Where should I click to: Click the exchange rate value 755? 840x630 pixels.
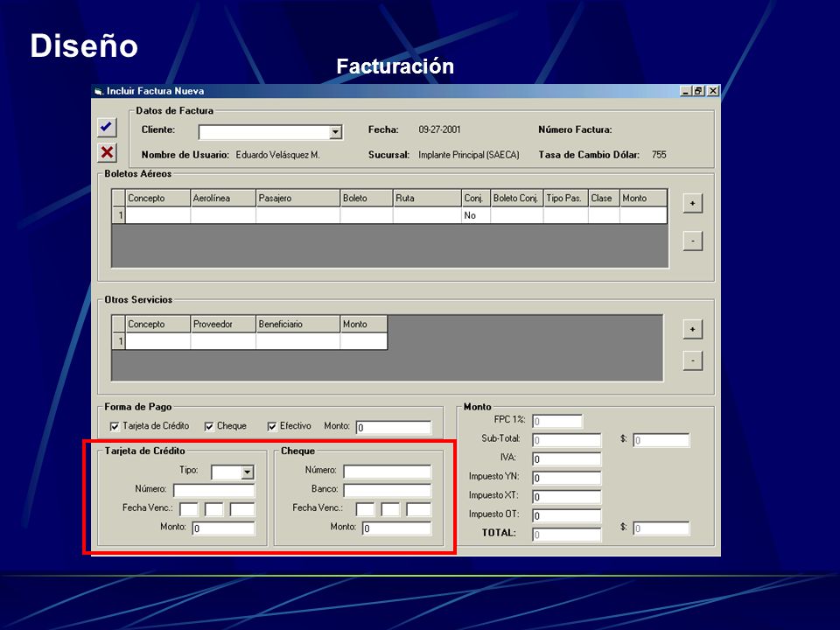659,155
